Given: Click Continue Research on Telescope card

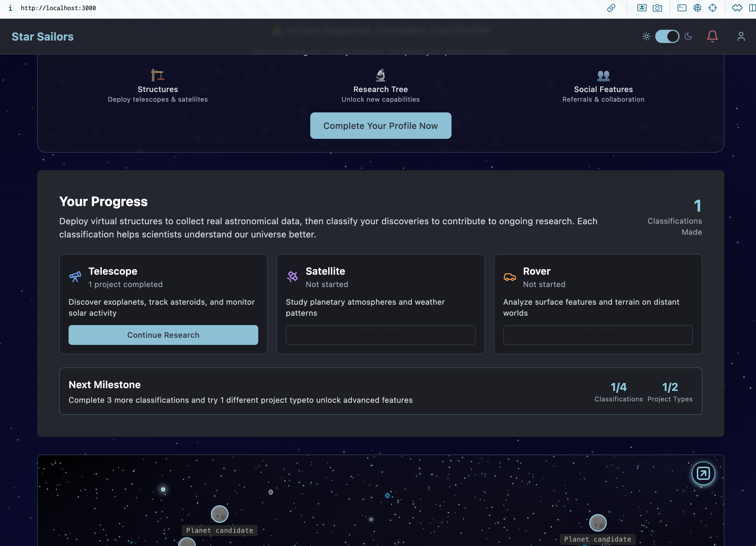Looking at the screenshot, I should 163,335.
